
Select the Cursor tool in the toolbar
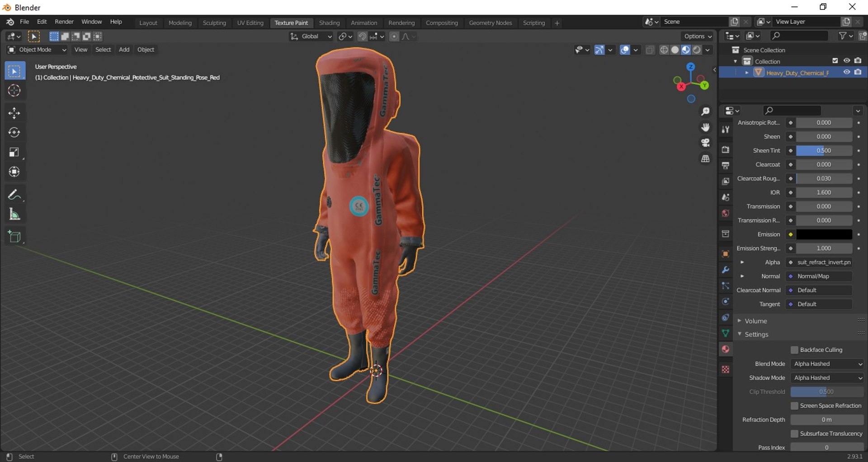click(14, 91)
